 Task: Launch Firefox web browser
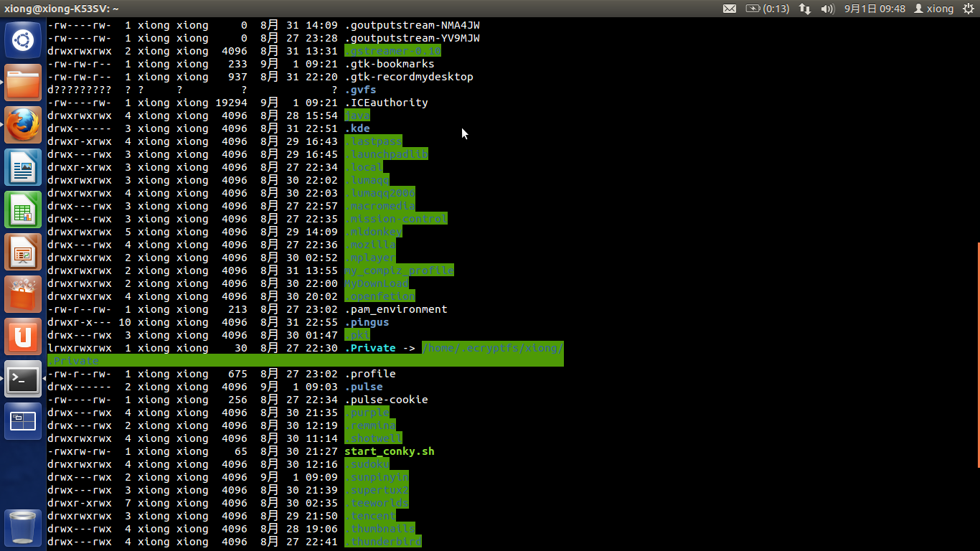click(x=23, y=125)
